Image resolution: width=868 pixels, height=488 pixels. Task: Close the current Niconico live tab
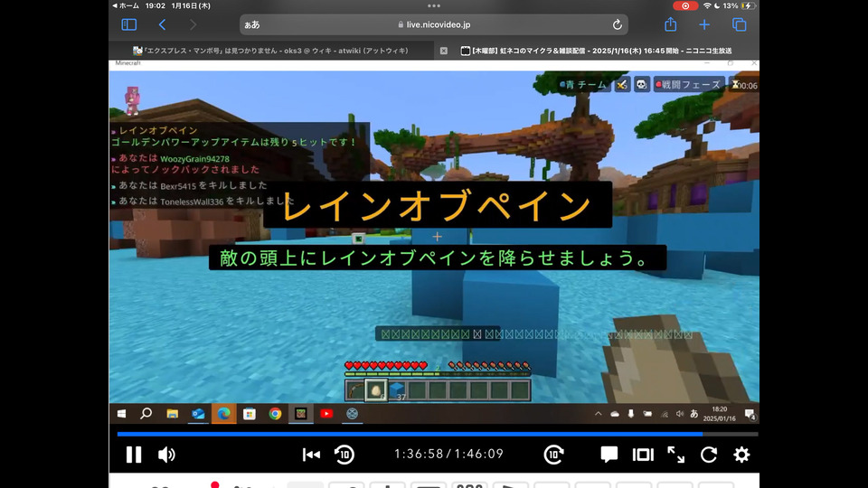tap(443, 51)
